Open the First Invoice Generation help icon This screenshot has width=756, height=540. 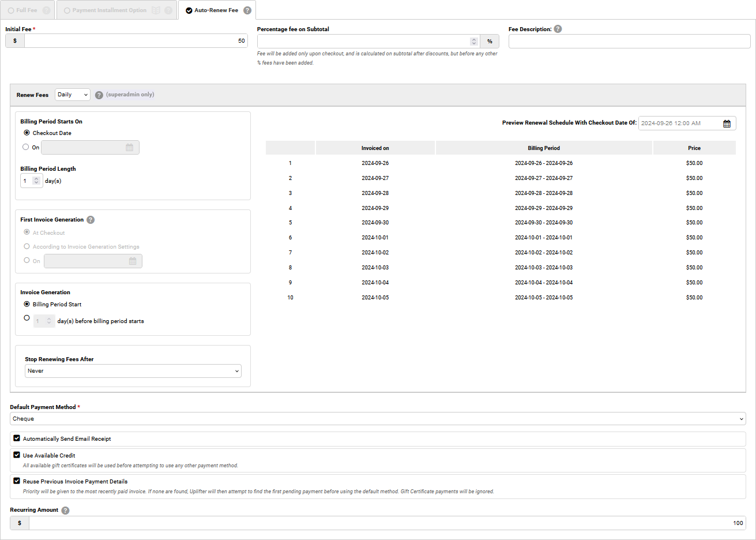pyautogui.click(x=91, y=219)
